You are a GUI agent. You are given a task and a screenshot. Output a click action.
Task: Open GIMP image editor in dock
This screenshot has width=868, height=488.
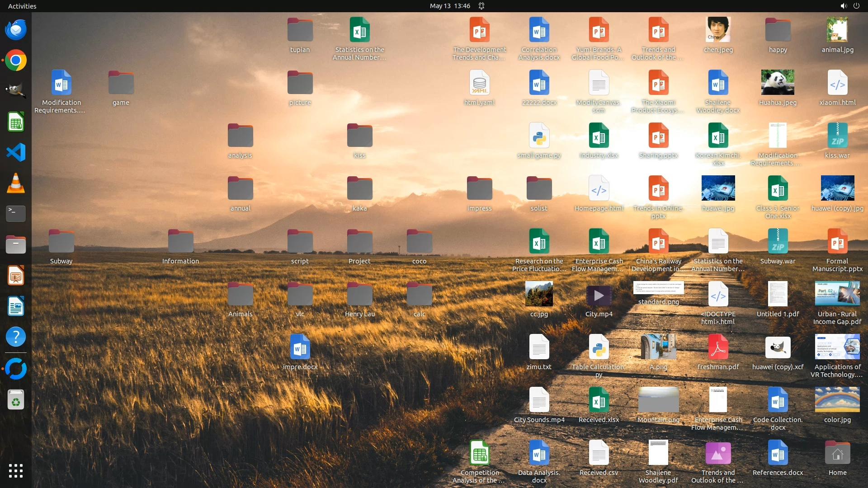[x=16, y=91]
